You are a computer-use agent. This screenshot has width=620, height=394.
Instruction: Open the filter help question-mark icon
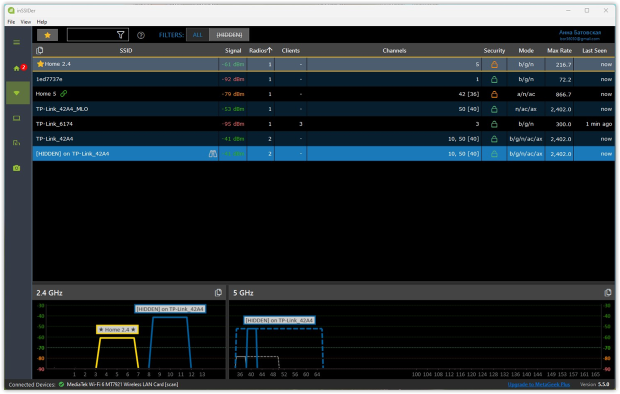[x=141, y=35]
